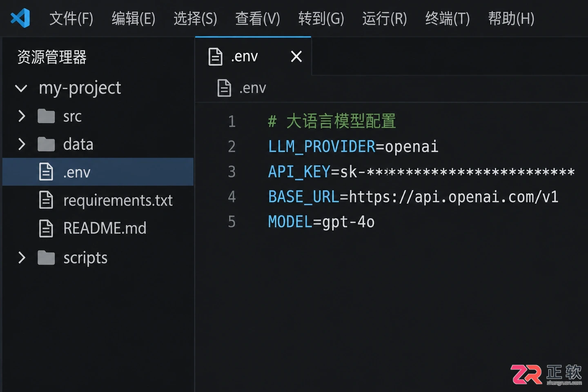Click the 资源管理器 panel title
This screenshot has height=392, width=588.
click(x=52, y=57)
